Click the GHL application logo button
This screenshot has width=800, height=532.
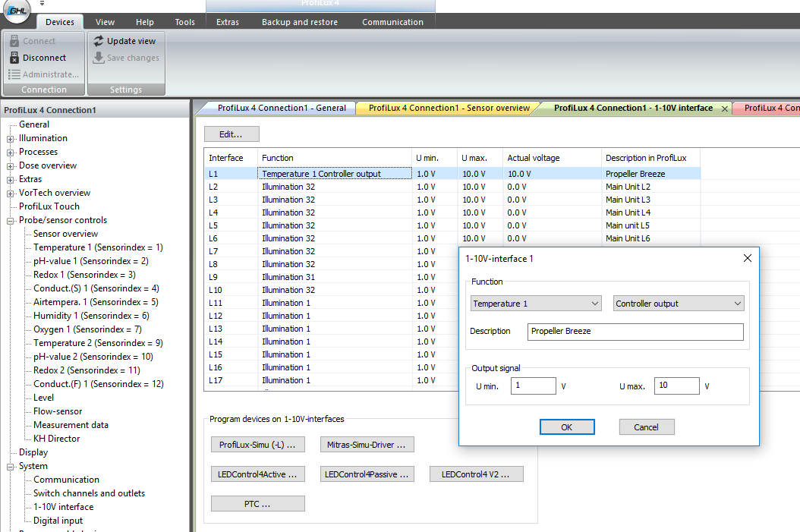pyautogui.click(x=17, y=10)
